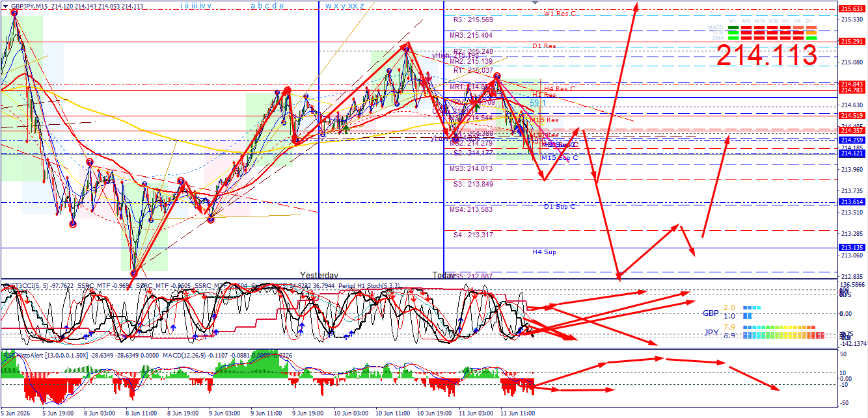Click the 214.843 red price tag
Screen dimensions: 868x418
point(852,84)
